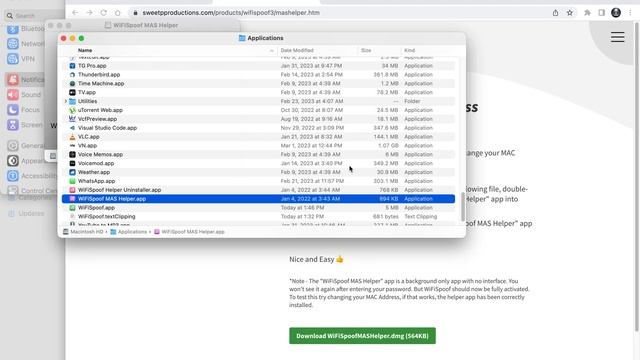Sort by the Kind column header

(x=409, y=50)
